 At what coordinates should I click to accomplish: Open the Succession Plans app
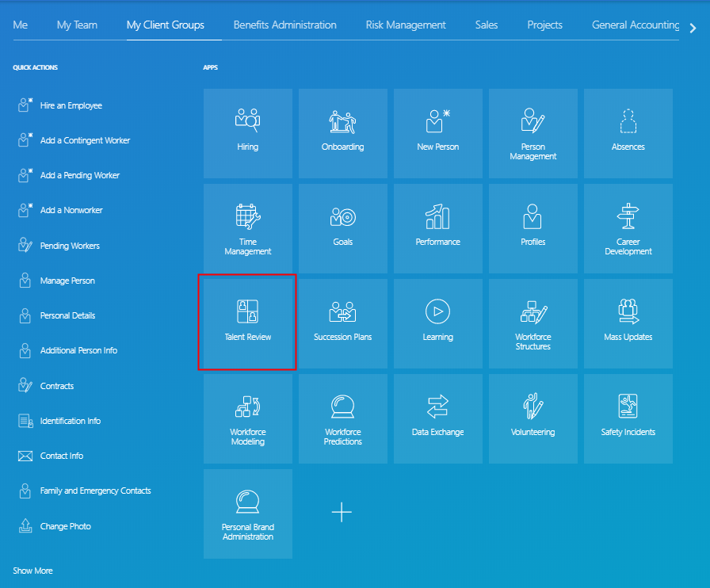[x=342, y=323]
